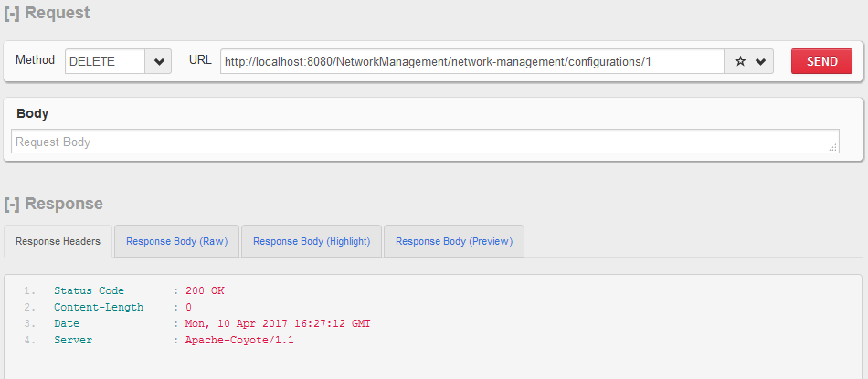Open the HTTP method dropdown arrow
The width and height of the screenshot is (868, 379).
(x=159, y=61)
